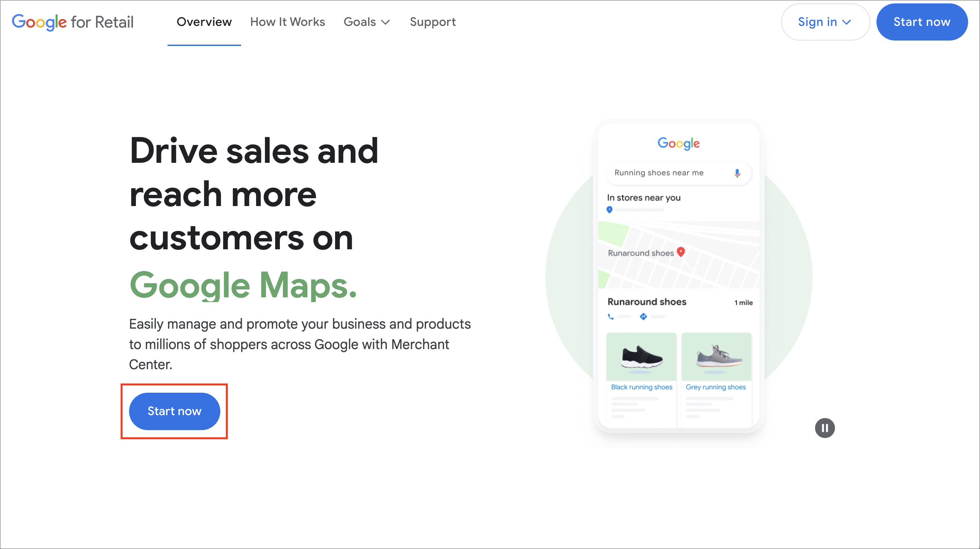Open the Overview tab
Image resolution: width=980 pixels, height=549 pixels.
pos(204,22)
